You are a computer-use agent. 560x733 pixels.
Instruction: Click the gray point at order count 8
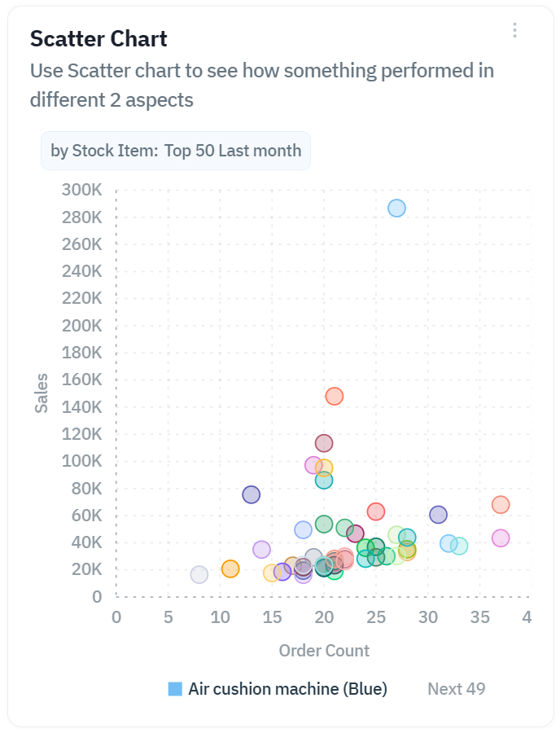coord(199,575)
